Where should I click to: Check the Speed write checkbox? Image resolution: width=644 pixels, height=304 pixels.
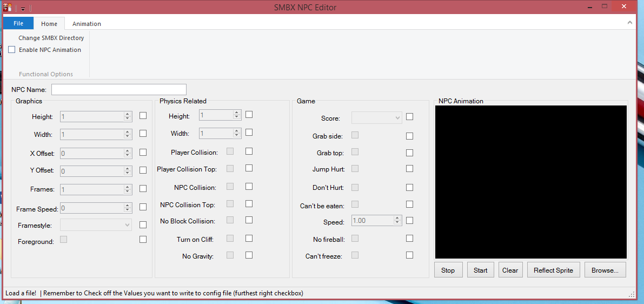(x=409, y=220)
